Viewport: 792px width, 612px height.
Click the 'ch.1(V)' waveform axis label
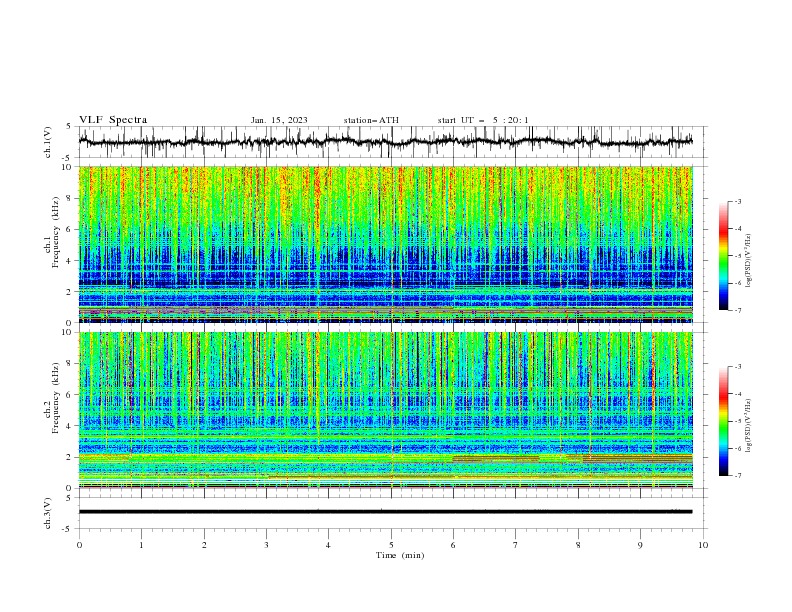tap(48, 142)
